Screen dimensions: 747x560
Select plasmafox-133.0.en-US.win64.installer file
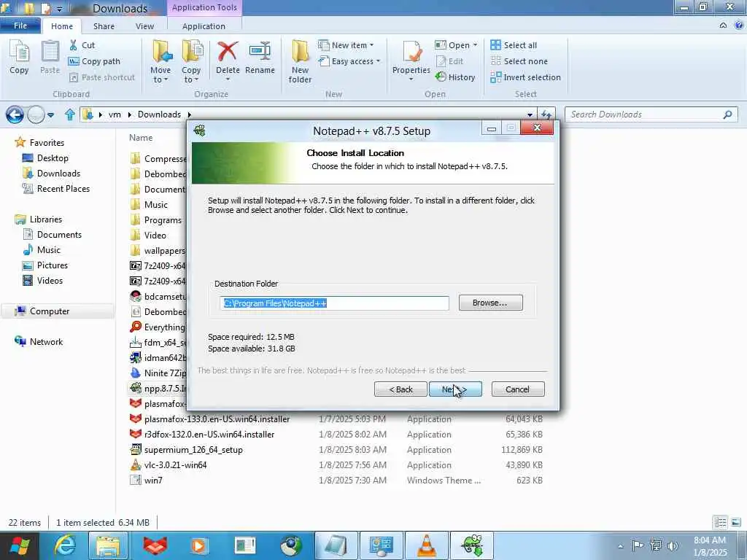coord(336,419)
